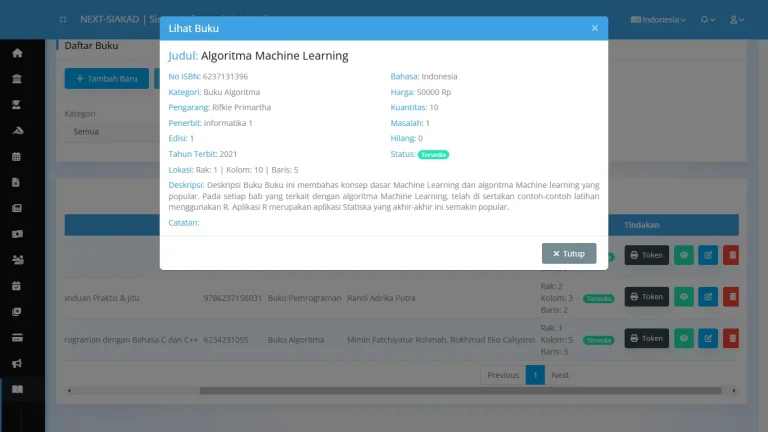
Task: Click the Tutup button in the modal
Action: 569,254
